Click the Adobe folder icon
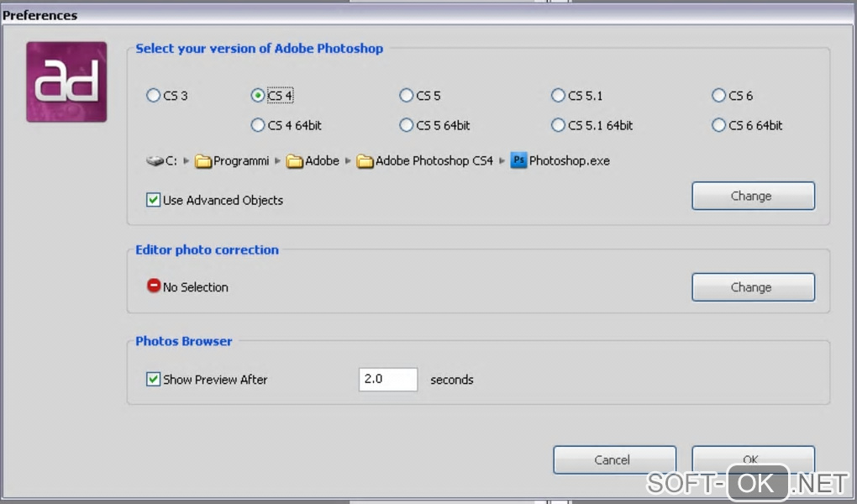Screen dimensions: 857x504 point(294,161)
